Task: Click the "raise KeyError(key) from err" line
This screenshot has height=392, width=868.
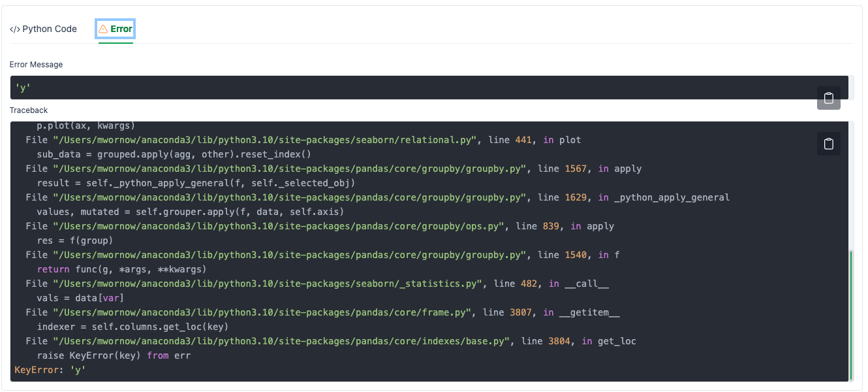Action: pyautogui.click(x=114, y=355)
